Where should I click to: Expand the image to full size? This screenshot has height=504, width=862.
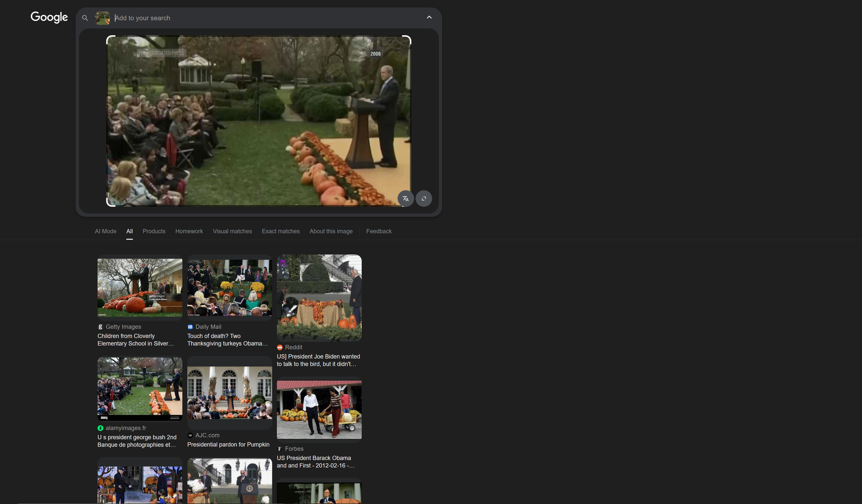[424, 199]
